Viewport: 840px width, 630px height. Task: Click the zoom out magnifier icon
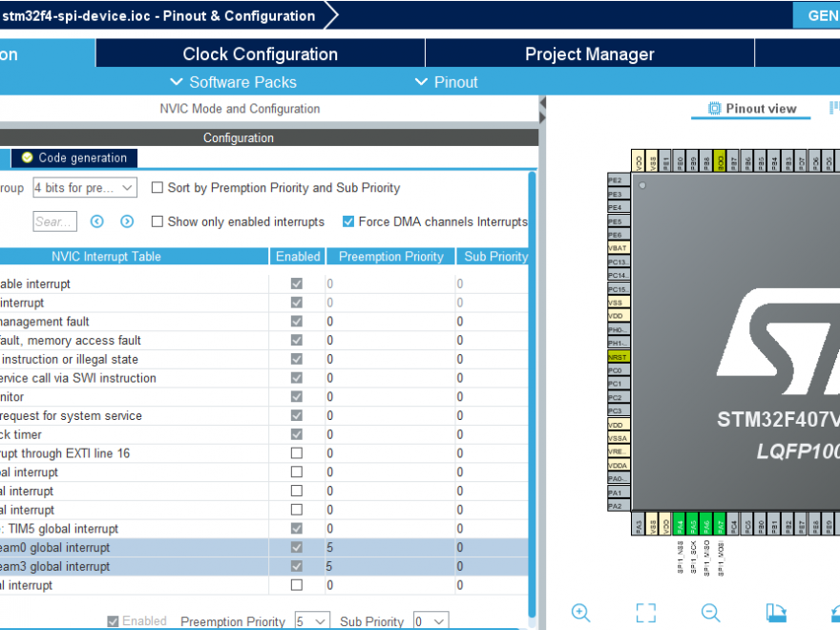(709, 612)
